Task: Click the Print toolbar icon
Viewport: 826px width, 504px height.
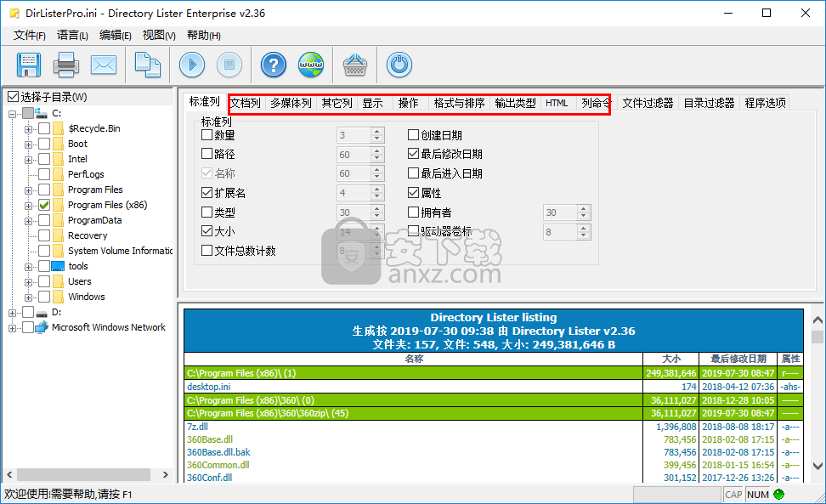Action: pos(66,65)
